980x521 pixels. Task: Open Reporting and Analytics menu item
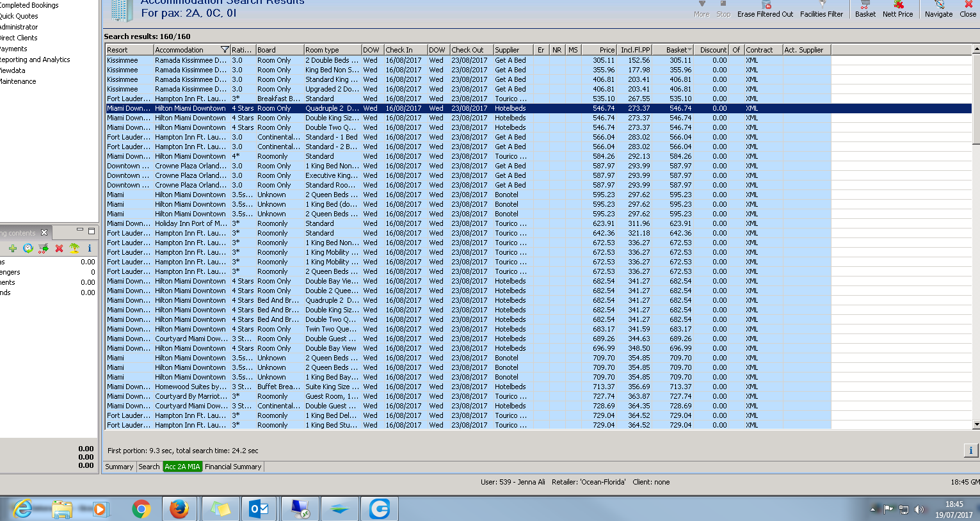click(35, 60)
